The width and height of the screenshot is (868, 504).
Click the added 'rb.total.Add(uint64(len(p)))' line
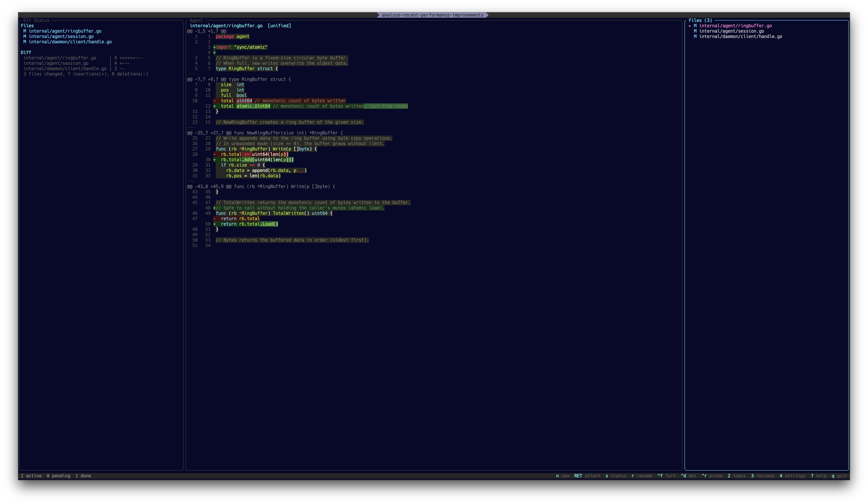pos(254,160)
